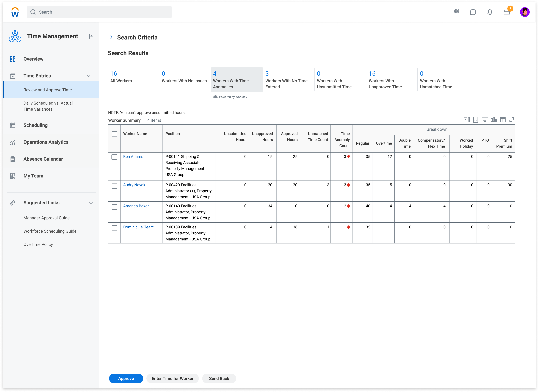Image resolution: width=539 pixels, height=392 pixels.
Task: Open the inbox with 7 items
Action: coord(507,12)
